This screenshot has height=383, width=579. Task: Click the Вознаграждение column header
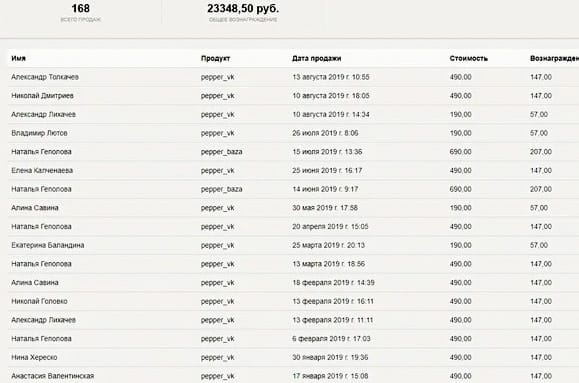click(x=554, y=58)
